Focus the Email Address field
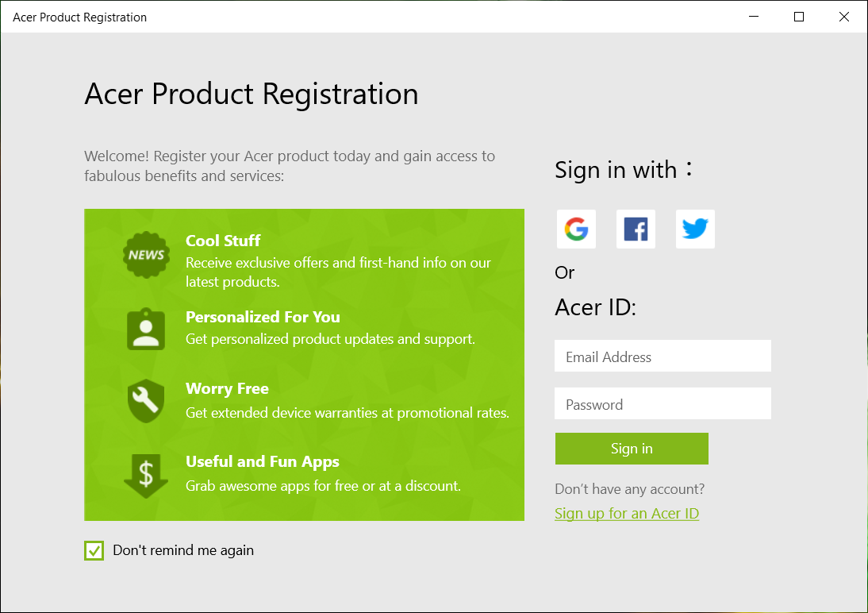The image size is (868, 613). coord(663,357)
